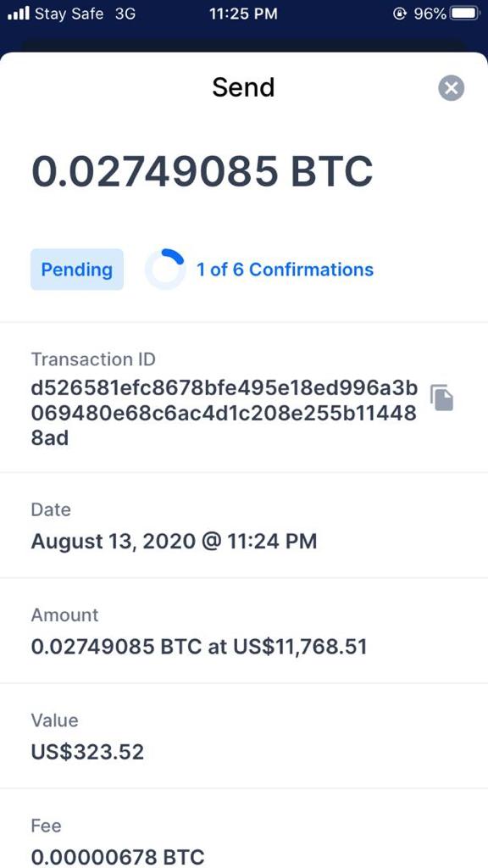
Task: Tap the rotation lock icon in status bar
Action: (x=400, y=14)
